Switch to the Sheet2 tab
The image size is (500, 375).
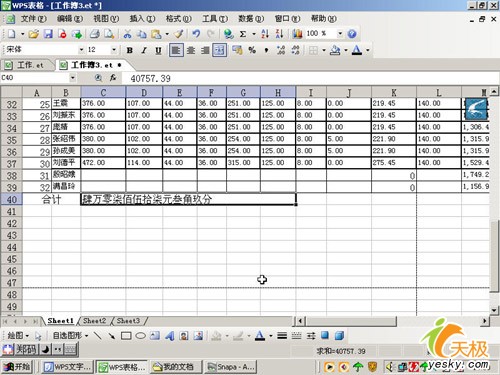pyautogui.click(x=95, y=321)
